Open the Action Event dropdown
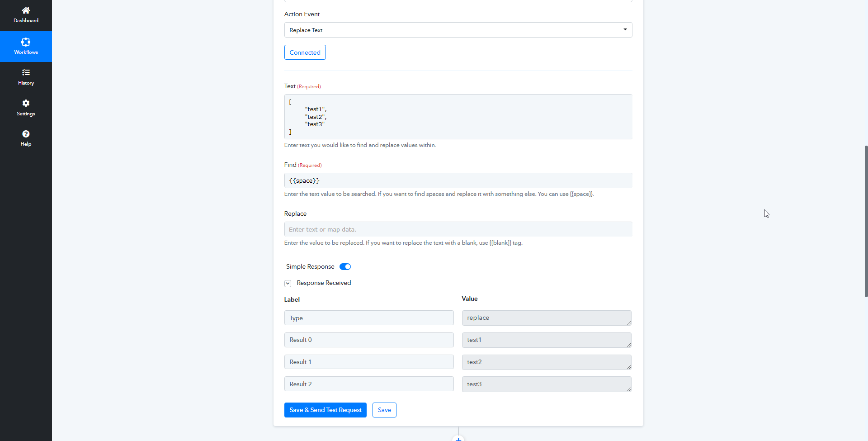 pos(458,30)
